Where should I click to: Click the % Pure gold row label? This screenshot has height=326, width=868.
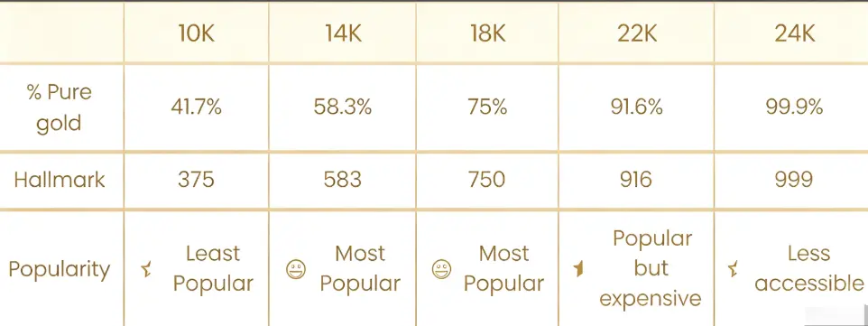click(x=59, y=107)
